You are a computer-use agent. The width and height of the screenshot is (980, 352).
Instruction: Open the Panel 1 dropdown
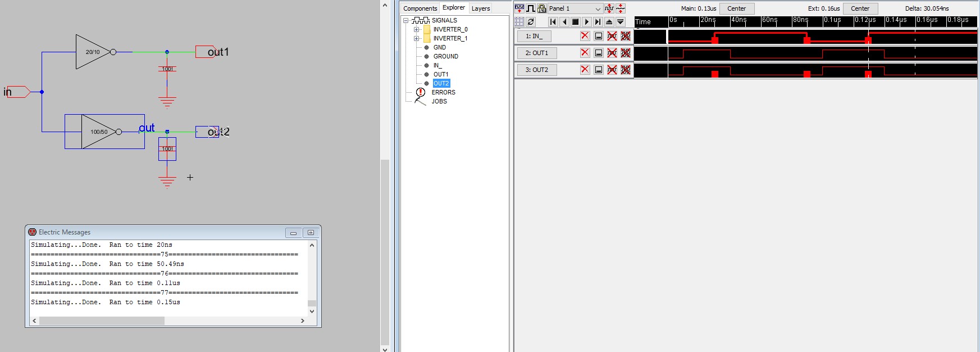[x=598, y=8]
